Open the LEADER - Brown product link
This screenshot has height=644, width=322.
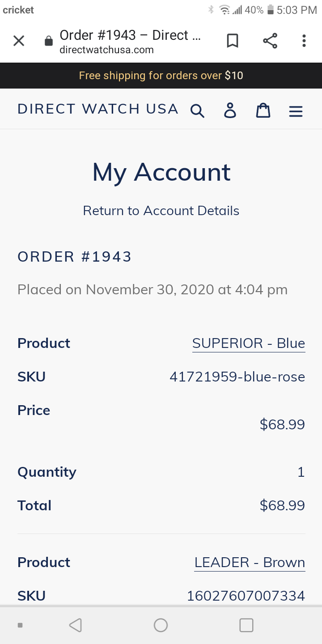[250, 563]
